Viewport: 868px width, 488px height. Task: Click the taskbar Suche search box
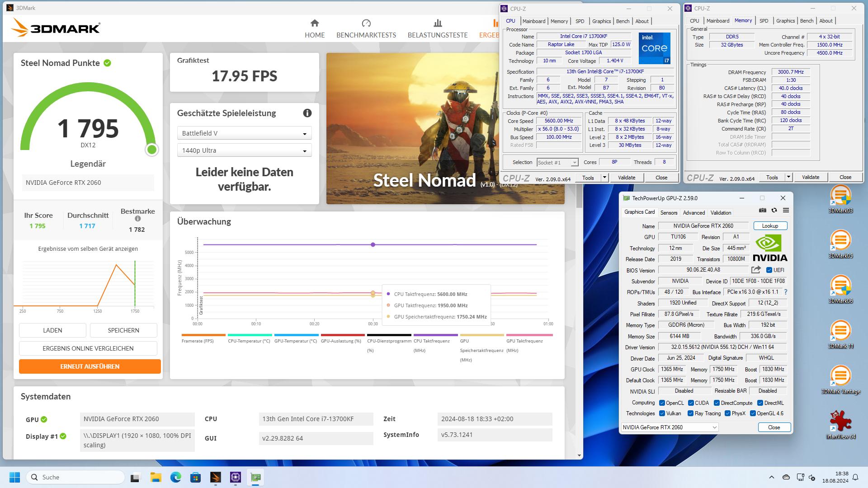pyautogui.click(x=75, y=477)
